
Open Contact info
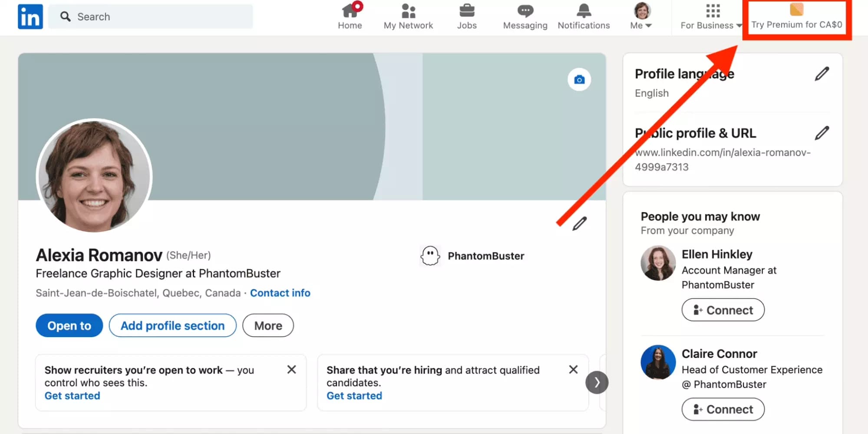280,293
